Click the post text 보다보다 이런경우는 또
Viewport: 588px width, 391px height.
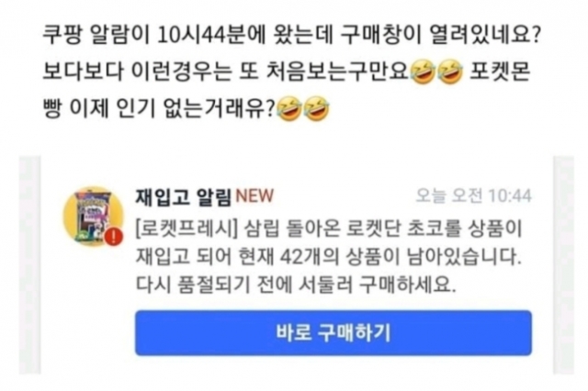151,72
